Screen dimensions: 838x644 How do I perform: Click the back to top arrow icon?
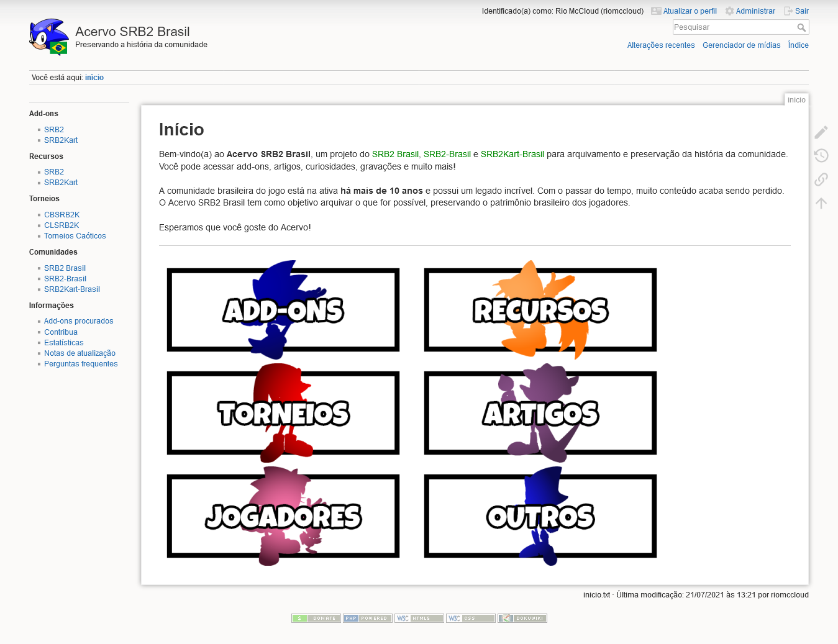(x=821, y=203)
